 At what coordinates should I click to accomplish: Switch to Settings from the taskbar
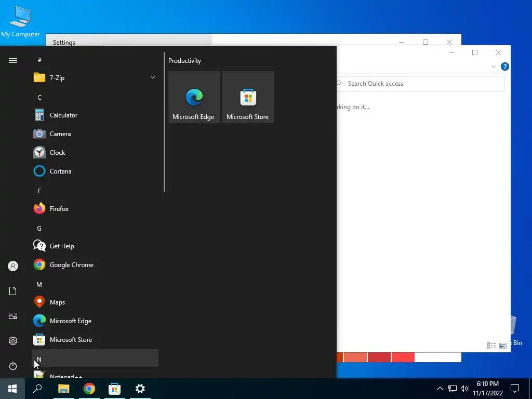coord(140,389)
